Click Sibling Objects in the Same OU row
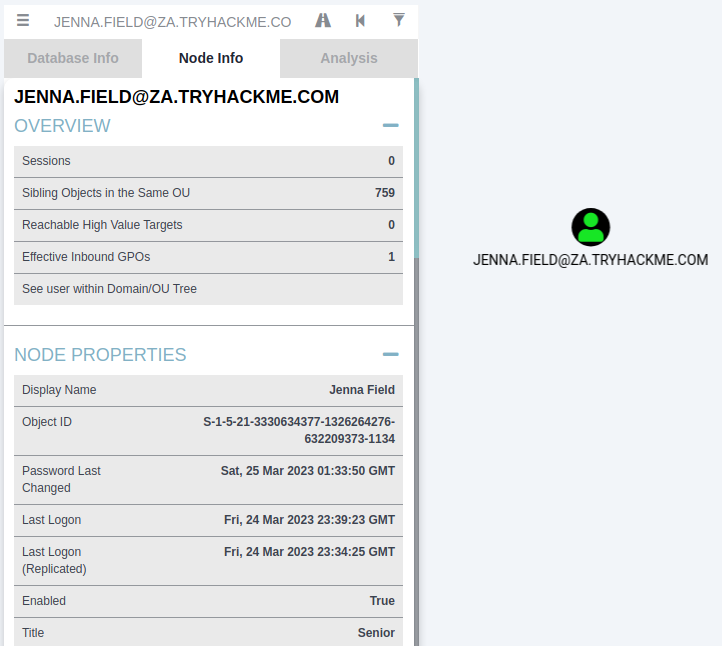Screen dimensions: 722x646 click(x=208, y=193)
